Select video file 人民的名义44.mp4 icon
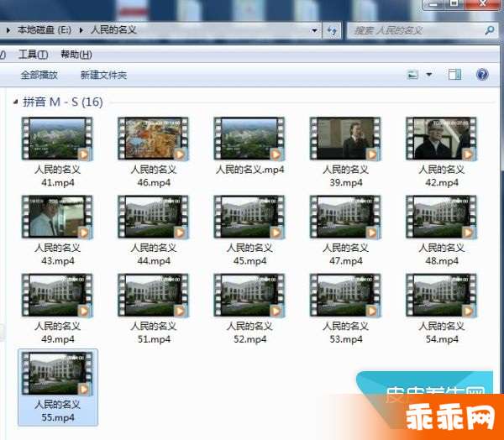504x440 pixels. tap(153, 217)
